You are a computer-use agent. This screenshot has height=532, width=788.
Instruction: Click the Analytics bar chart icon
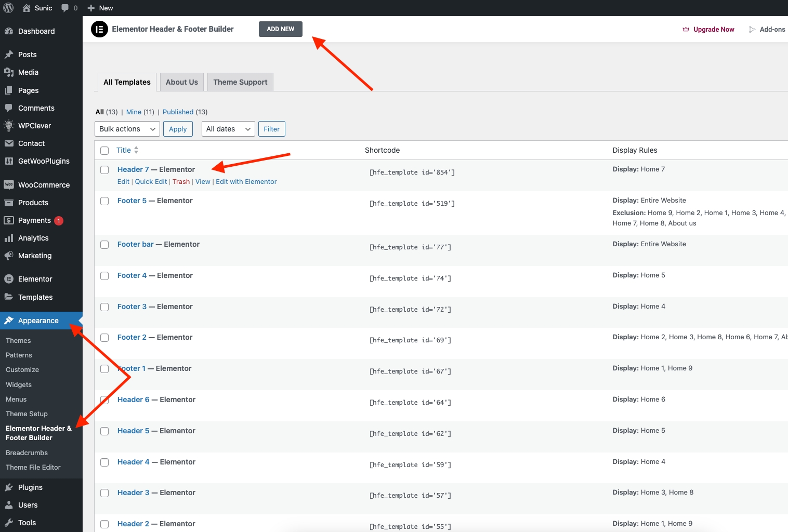pos(9,238)
